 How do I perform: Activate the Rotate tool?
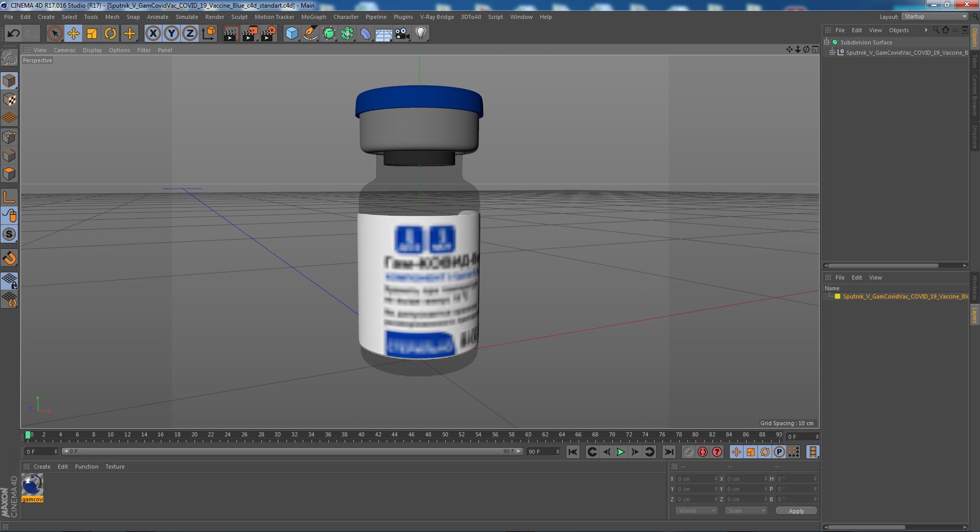[110, 34]
